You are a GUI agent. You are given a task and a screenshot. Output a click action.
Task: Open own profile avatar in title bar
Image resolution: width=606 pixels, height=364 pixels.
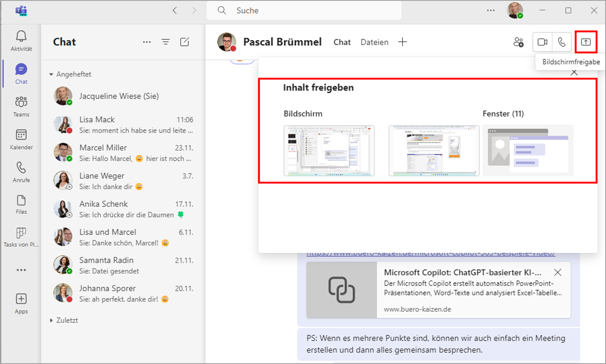coord(515,10)
